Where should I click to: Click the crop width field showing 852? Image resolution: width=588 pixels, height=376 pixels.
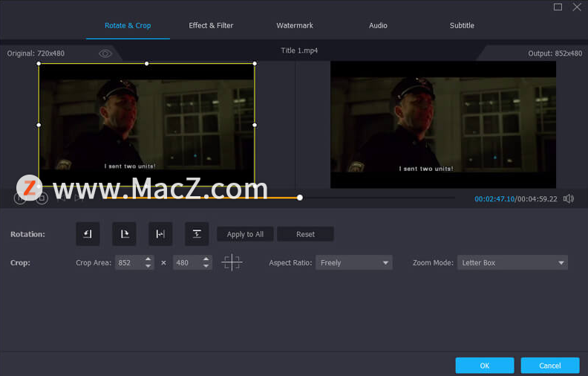pyautogui.click(x=129, y=262)
